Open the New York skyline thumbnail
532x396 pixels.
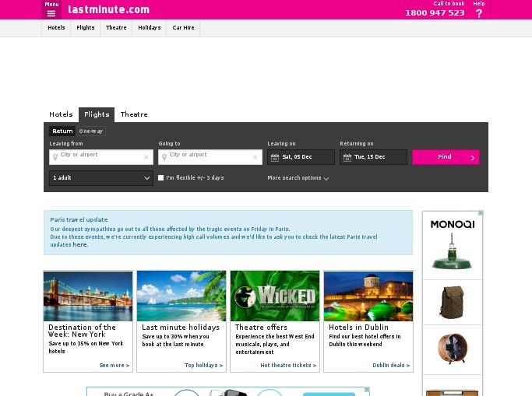pos(88,296)
